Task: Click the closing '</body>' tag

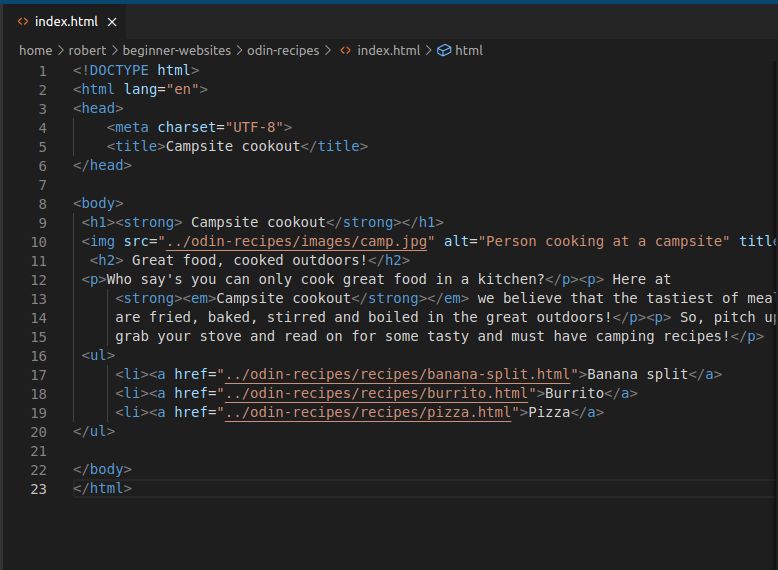Action: click(102, 469)
